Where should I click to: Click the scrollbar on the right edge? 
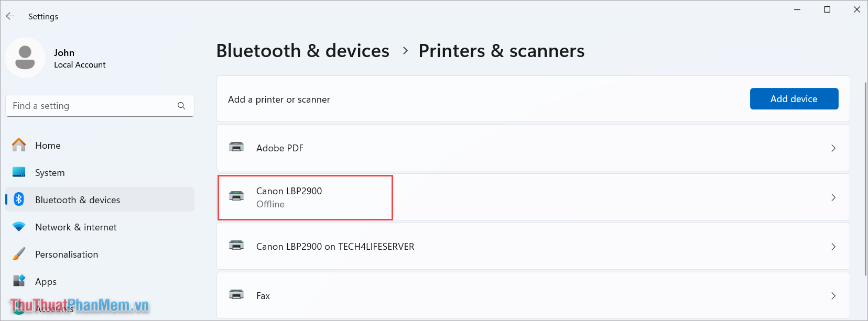pos(865,157)
